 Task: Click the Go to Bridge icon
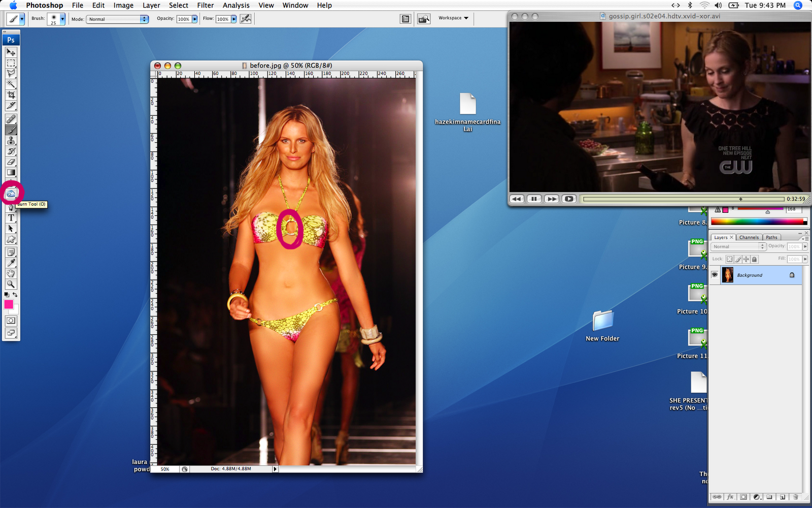(423, 19)
